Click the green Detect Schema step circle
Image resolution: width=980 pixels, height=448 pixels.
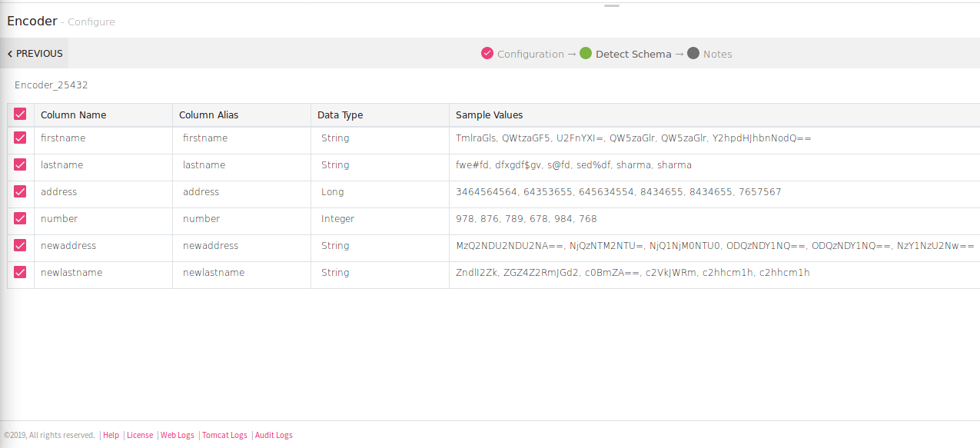pos(586,54)
